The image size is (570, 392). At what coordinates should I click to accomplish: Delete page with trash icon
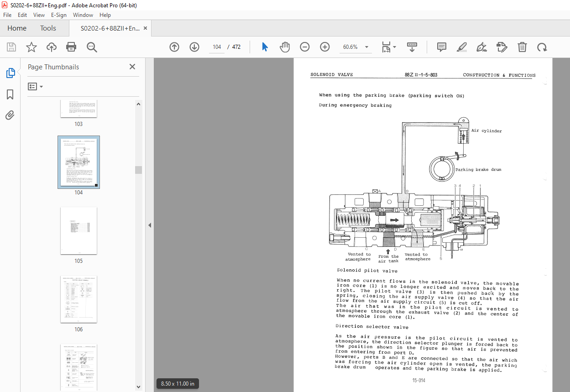522,47
